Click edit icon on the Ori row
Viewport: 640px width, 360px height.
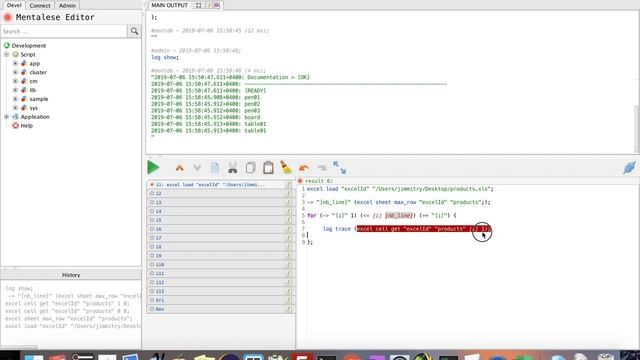(x=289, y=300)
